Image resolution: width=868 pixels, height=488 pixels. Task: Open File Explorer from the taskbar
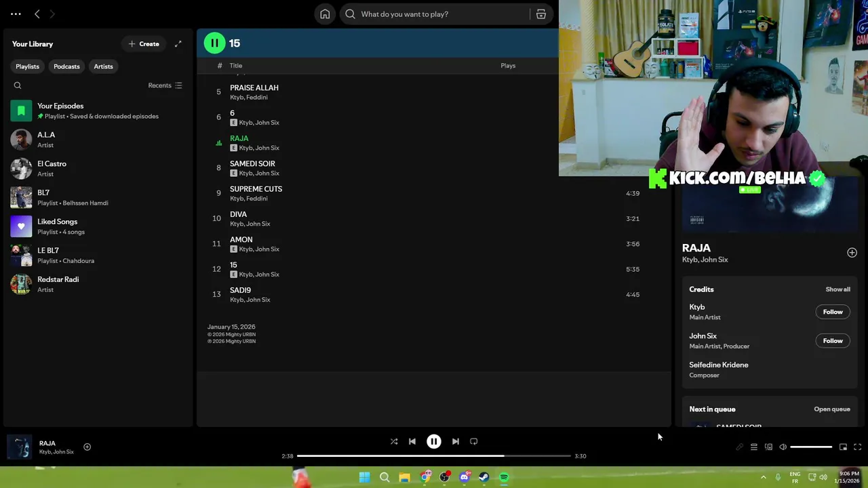404,478
